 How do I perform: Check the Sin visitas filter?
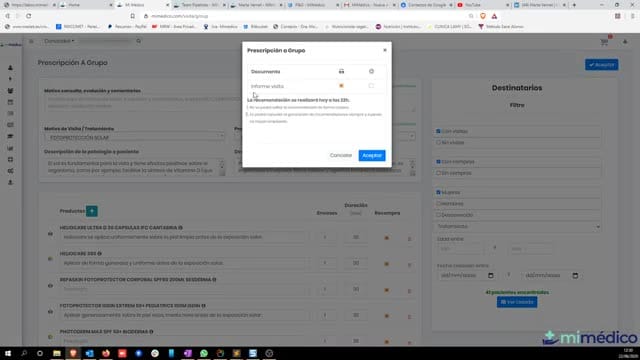[438, 142]
